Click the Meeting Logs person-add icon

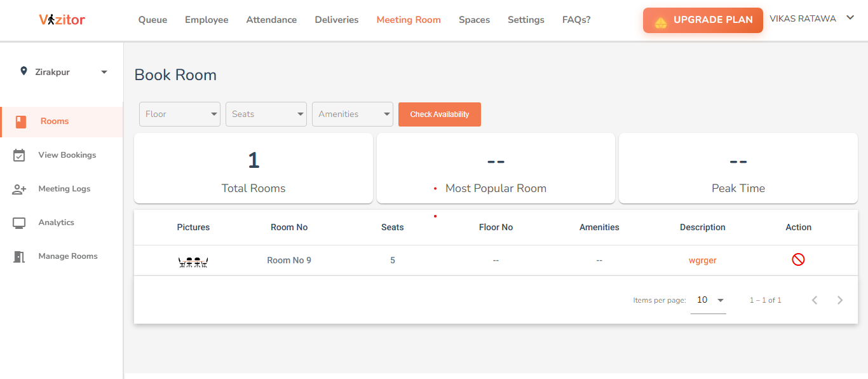(x=19, y=189)
